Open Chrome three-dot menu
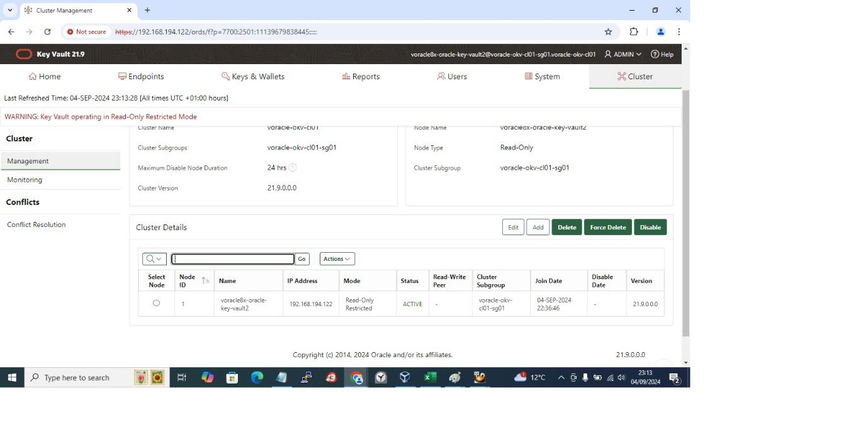The width and height of the screenshot is (868, 442). [679, 31]
